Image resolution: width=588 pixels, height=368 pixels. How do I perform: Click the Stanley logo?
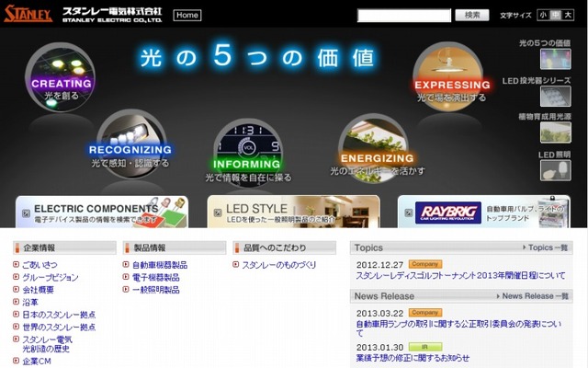coord(28,14)
